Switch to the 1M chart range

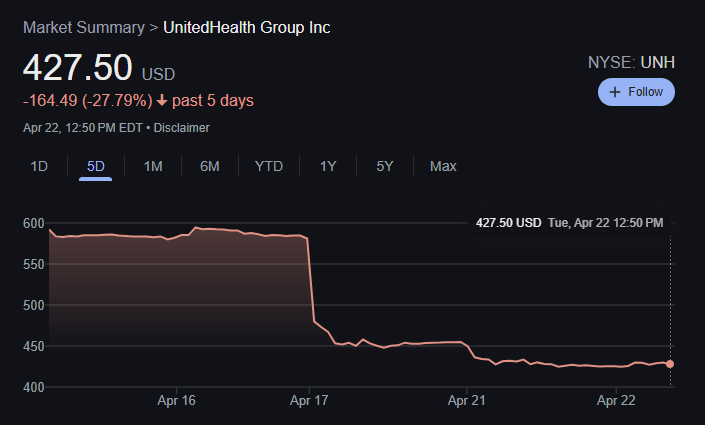[x=153, y=166]
